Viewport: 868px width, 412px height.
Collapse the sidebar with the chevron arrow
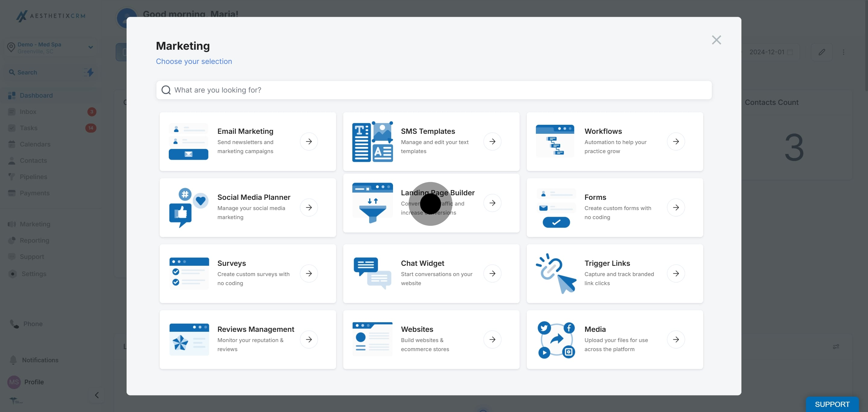click(x=97, y=395)
